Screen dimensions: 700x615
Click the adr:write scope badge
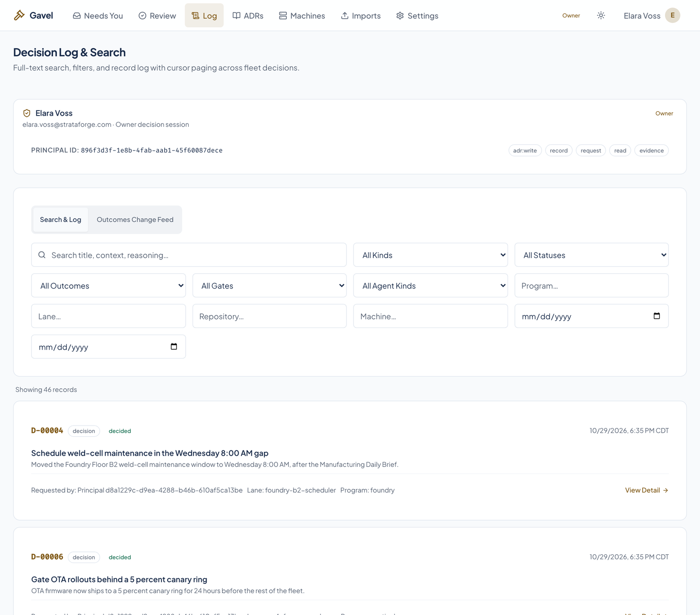[x=525, y=151]
